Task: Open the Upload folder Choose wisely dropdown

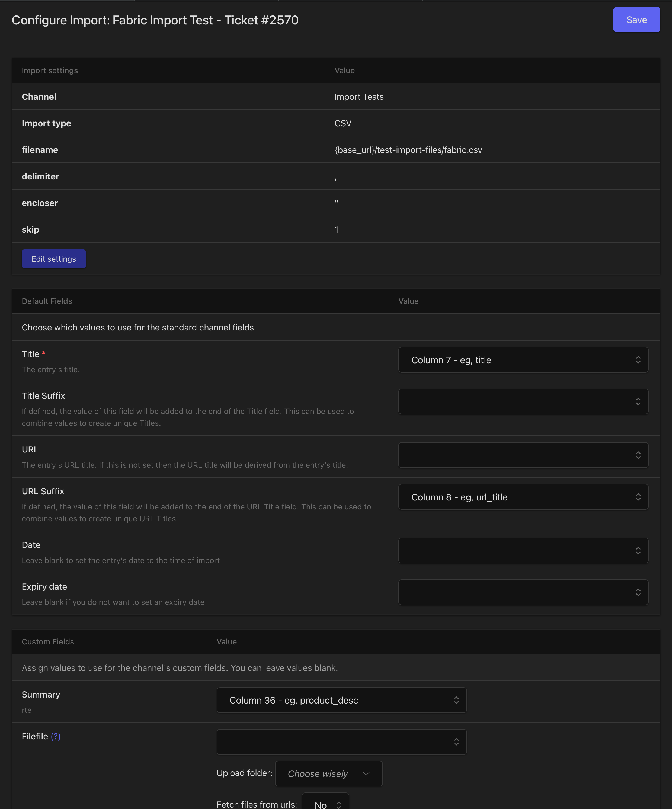Action: click(329, 773)
